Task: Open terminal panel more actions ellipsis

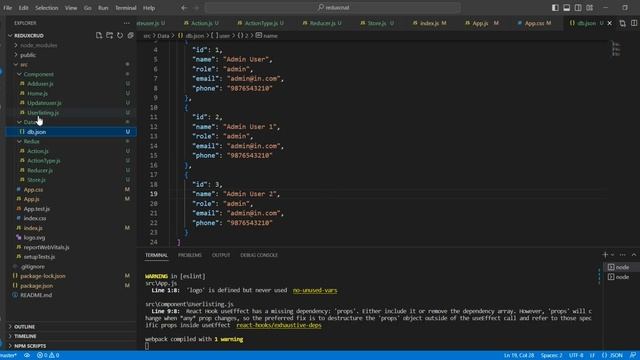Action: click(622, 255)
